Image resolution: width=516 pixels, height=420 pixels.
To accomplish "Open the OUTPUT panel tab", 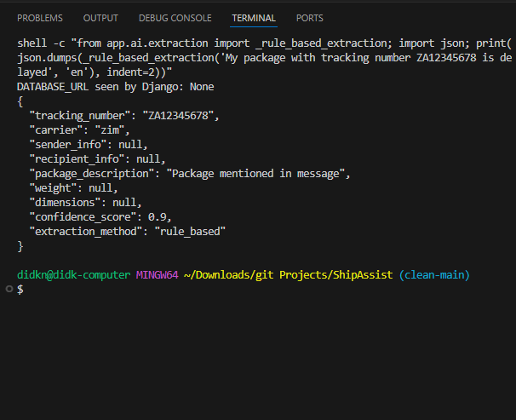I will coord(100,18).
